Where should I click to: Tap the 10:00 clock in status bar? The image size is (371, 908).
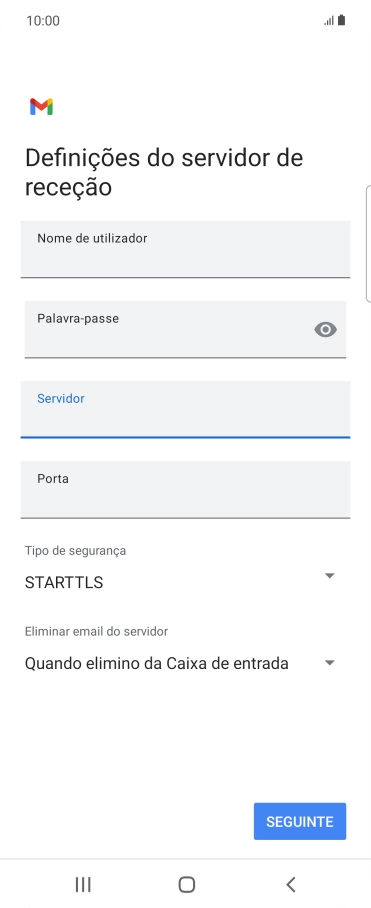[x=43, y=21]
